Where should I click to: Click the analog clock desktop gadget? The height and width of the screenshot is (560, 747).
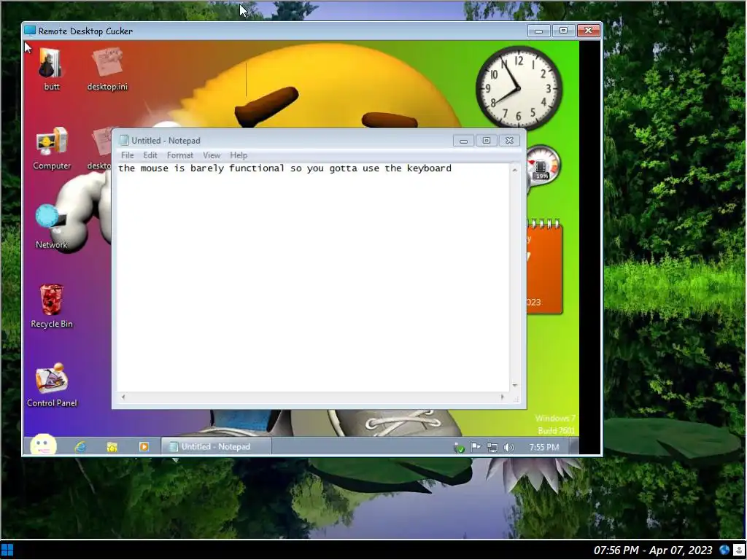[519, 87]
